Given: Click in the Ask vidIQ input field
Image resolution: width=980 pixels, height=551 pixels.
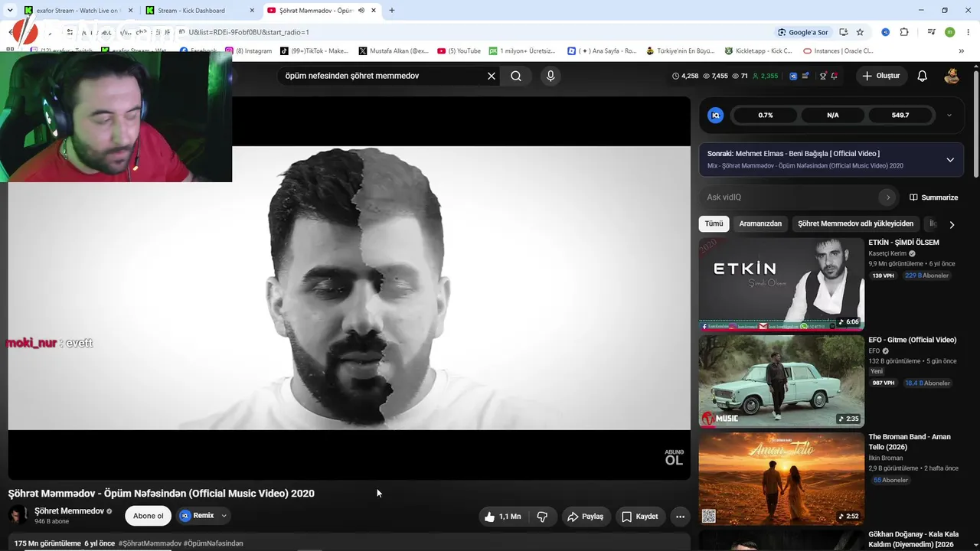Looking at the screenshot, I should coord(790,197).
